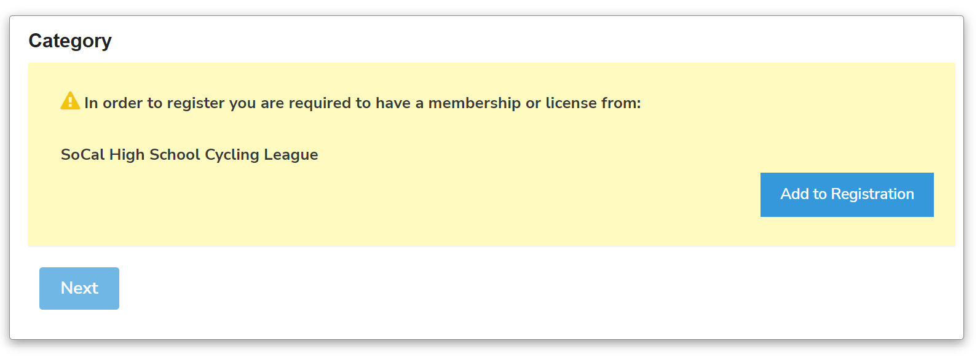Click the word "Add" on the blue button
The width and height of the screenshot is (980, 357).
(794, 194)
